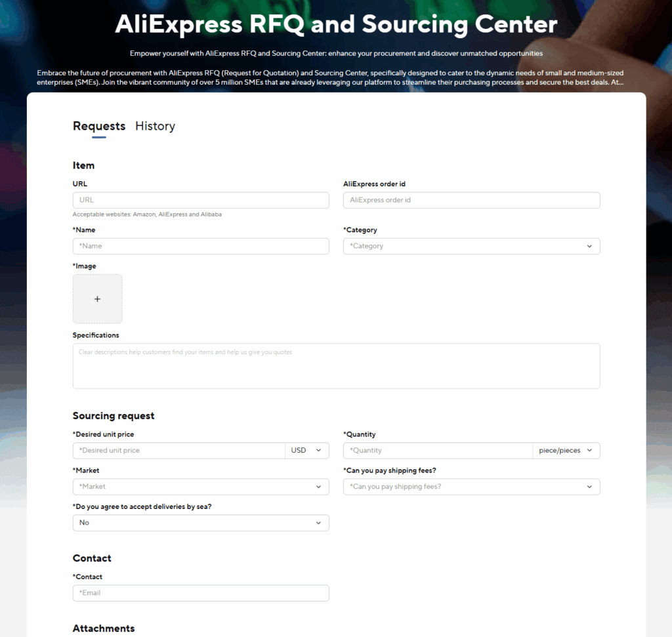Click the Quantity input field

(438, 451)
